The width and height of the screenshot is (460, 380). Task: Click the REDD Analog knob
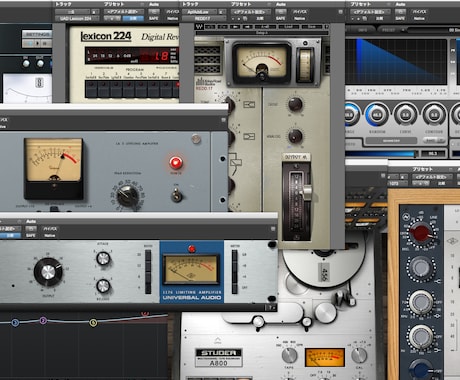(x=295, y=136)
